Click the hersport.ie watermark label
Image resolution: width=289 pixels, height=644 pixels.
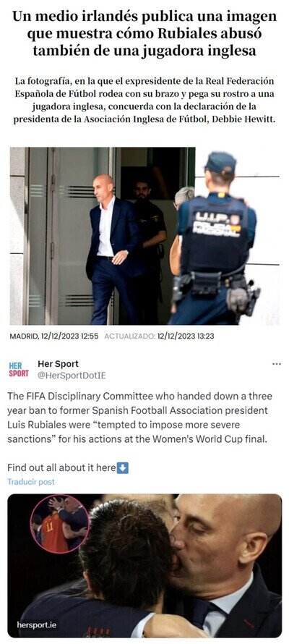pyautogui.click(x=36, y=625)
